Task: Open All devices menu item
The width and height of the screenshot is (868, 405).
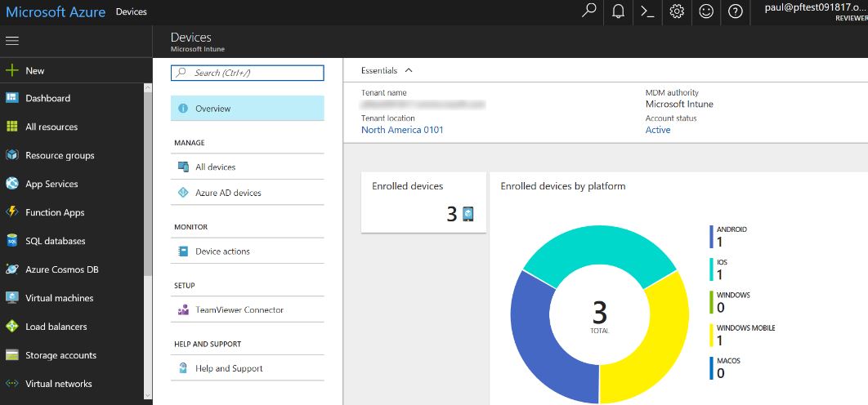Action: [x=248, y=167]
